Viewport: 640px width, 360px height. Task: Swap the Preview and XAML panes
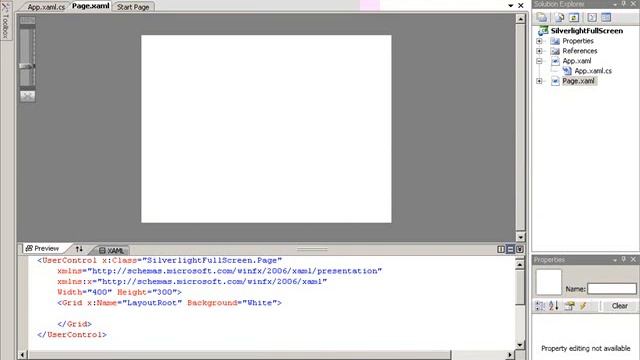click(79, 249)
